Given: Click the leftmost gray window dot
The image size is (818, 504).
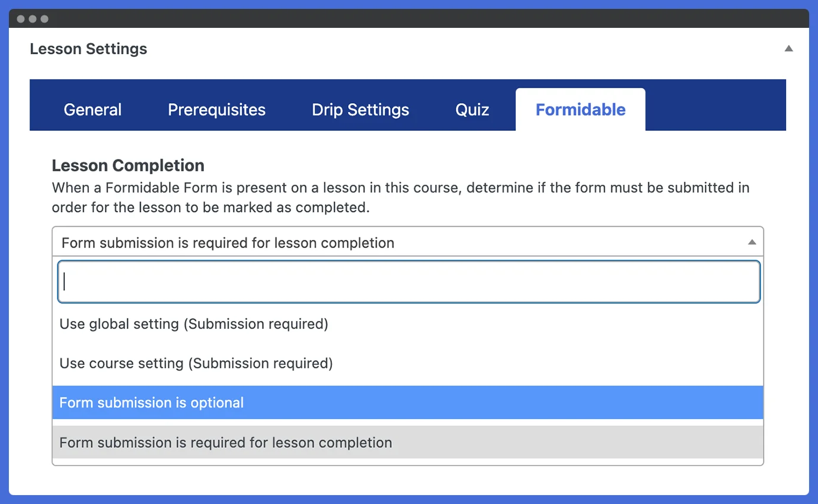Looking at the screenshot, I should (21, 19).
